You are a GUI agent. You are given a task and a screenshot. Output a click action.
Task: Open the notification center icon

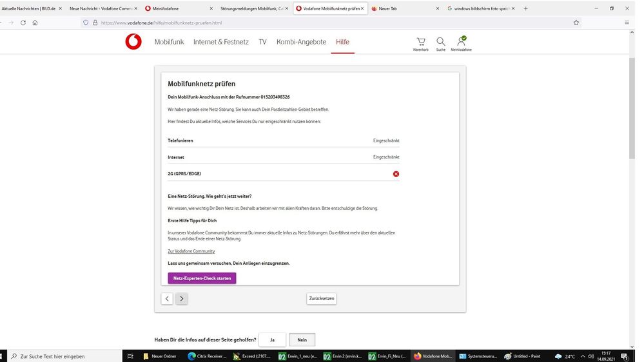[x=625, y=356]
